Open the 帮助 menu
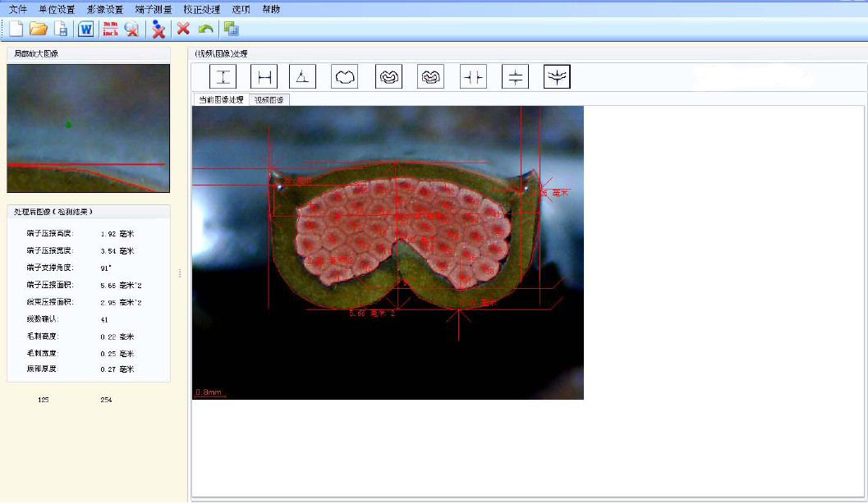868x504 pixels. pos(271,10)
